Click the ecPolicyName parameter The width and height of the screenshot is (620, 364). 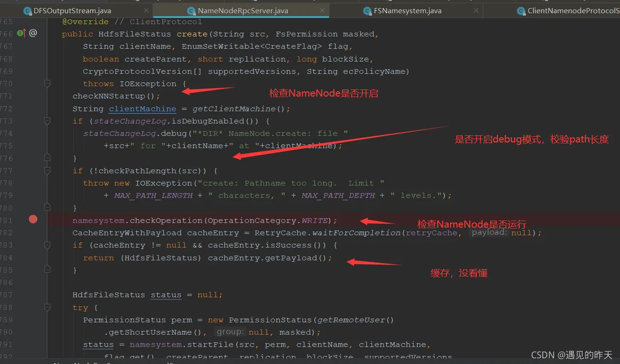[x=374, y=71]
